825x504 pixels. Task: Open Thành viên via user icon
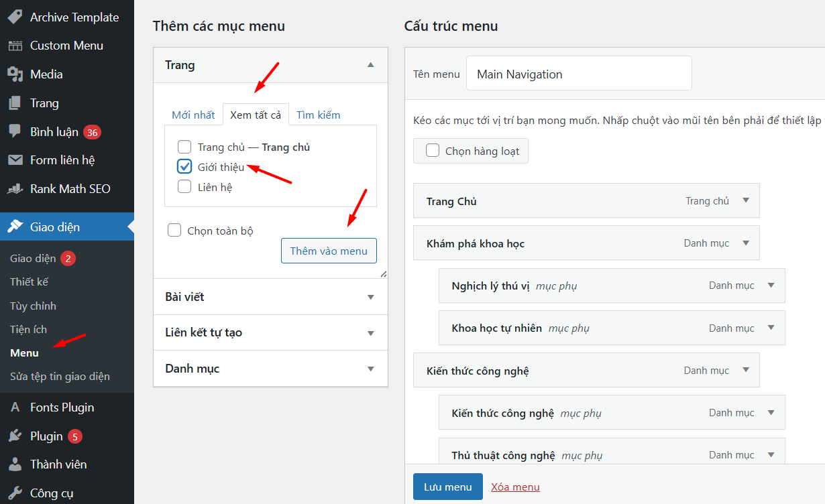pyautogui.click(x=15, y=464)
